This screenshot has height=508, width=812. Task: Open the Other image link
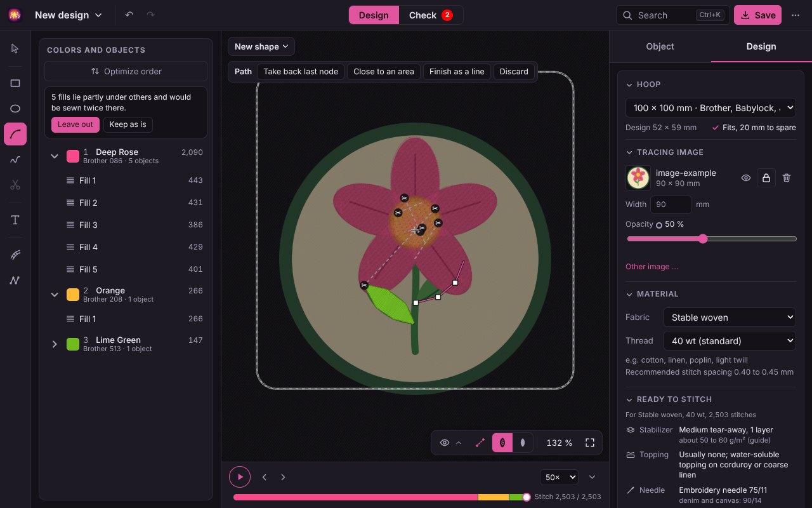click(652, 267)
